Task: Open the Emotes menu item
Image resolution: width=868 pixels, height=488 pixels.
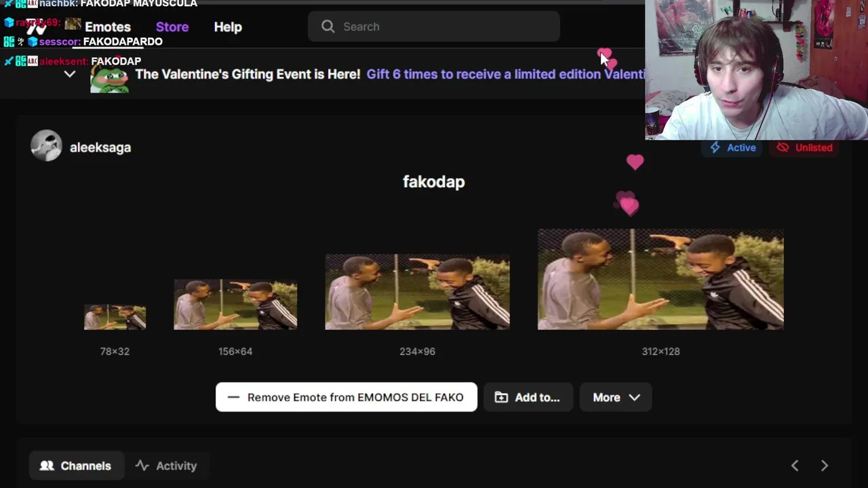Action: point(107,27)
